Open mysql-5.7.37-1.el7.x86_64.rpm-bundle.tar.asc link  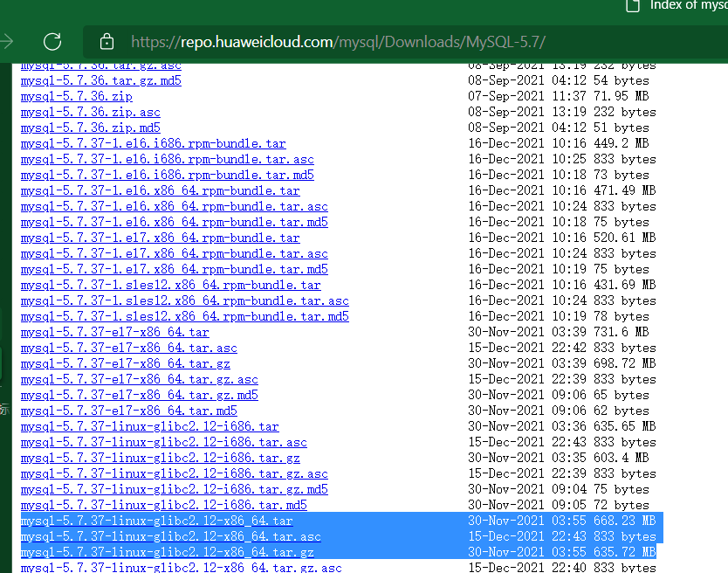(174, 253)
